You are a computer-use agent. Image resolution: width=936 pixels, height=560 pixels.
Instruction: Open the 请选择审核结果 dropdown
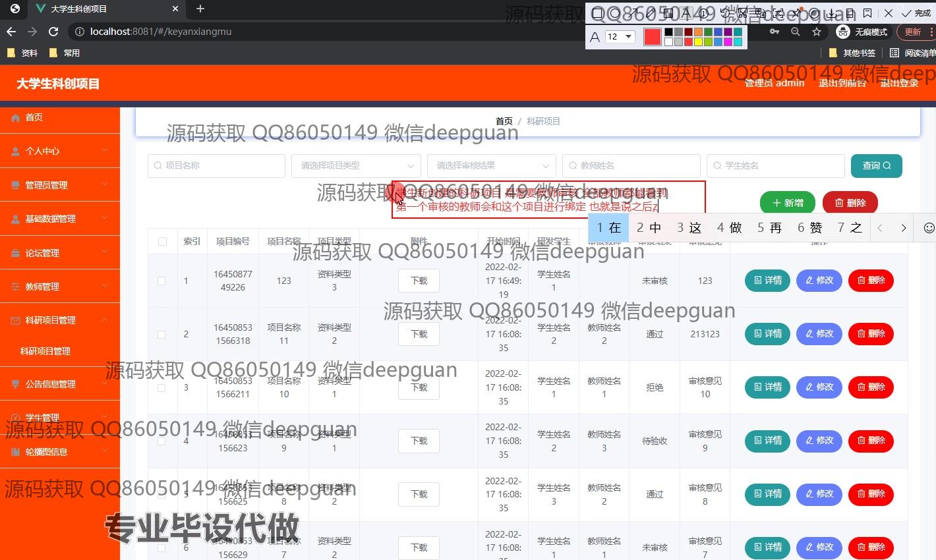tap(492, 166)
